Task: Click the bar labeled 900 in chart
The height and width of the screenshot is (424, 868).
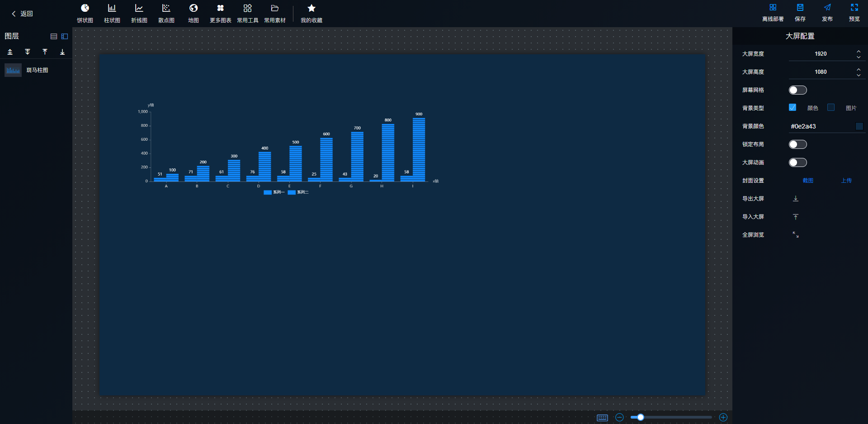Action: [x=419, y=149]
